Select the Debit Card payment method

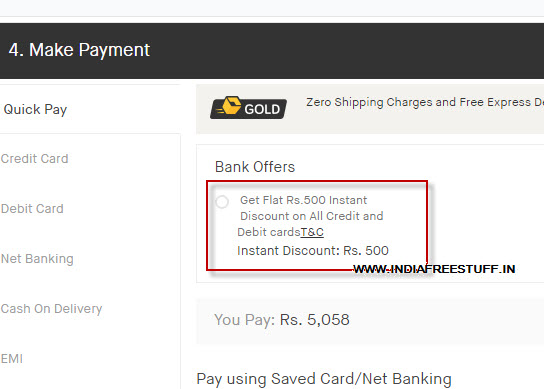[32, 209]
